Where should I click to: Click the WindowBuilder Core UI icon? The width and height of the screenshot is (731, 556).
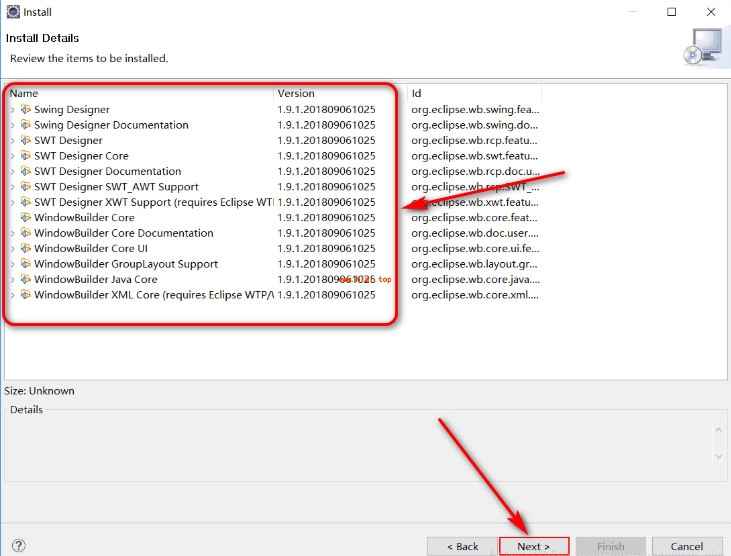[x=26, y=248]
